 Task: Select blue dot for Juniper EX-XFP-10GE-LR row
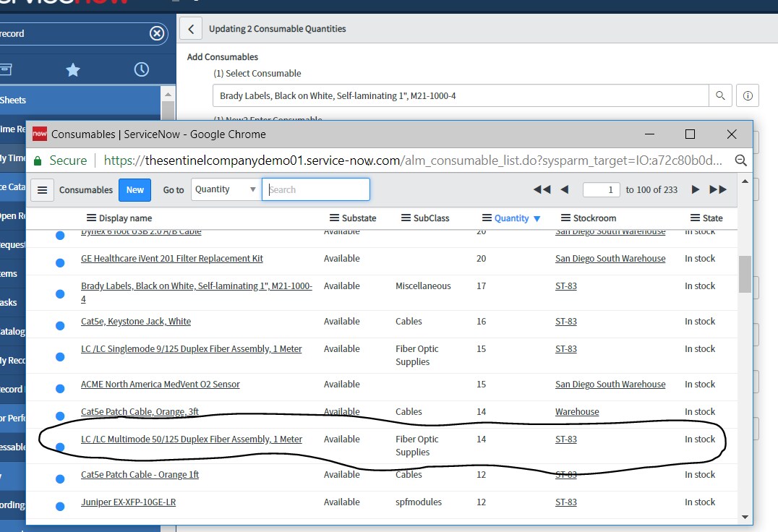(60, 506)
